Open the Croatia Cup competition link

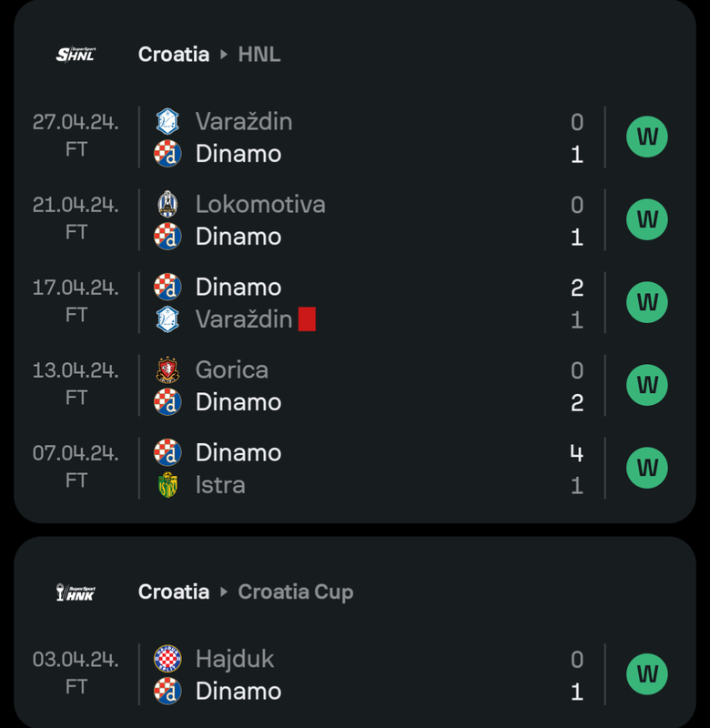295,592
